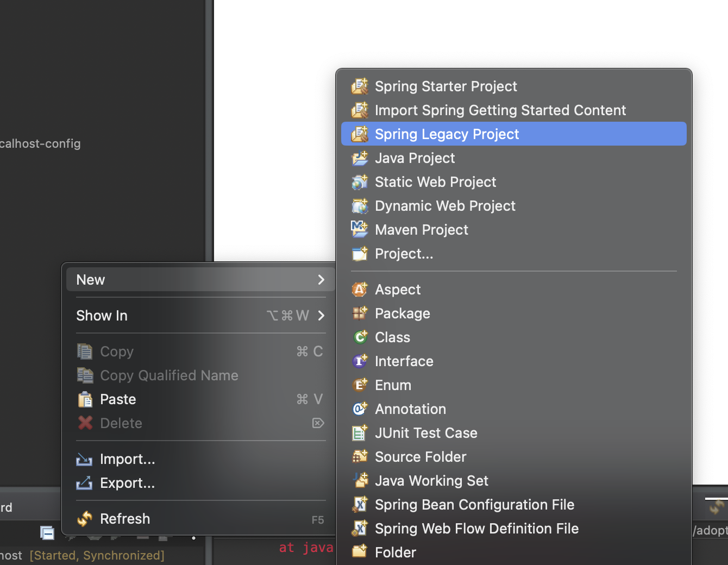Click the Java Working Set icon
The height and width of the screenshot is (565, 728).
pyautogui.click(x=360, y=481)
